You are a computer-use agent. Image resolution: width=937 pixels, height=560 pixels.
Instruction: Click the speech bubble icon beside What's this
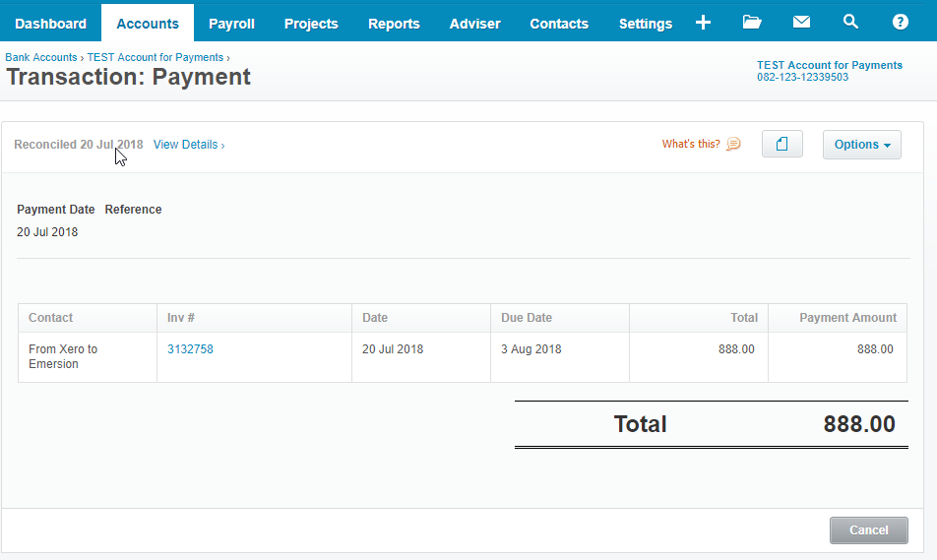point(733,145)
